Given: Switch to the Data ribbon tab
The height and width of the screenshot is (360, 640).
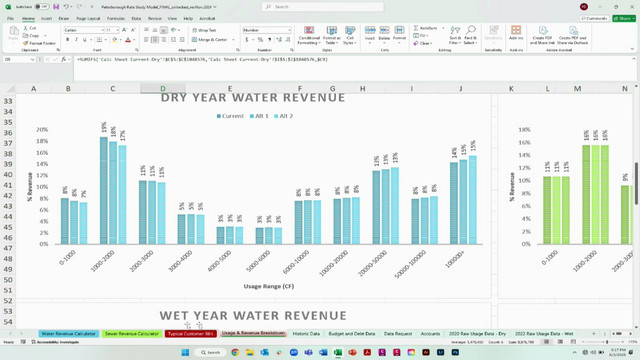Looking at the screenshot, I should pos(136,18).
